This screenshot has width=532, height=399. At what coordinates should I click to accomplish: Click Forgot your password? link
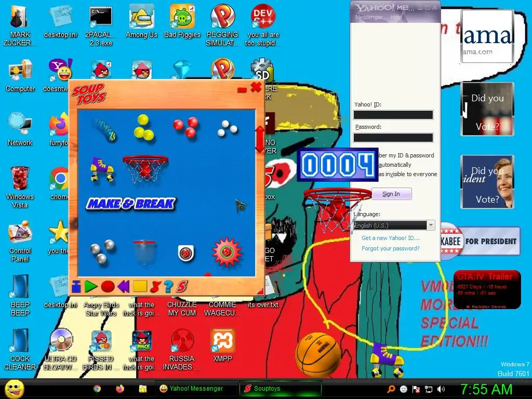tap(391, 248)
